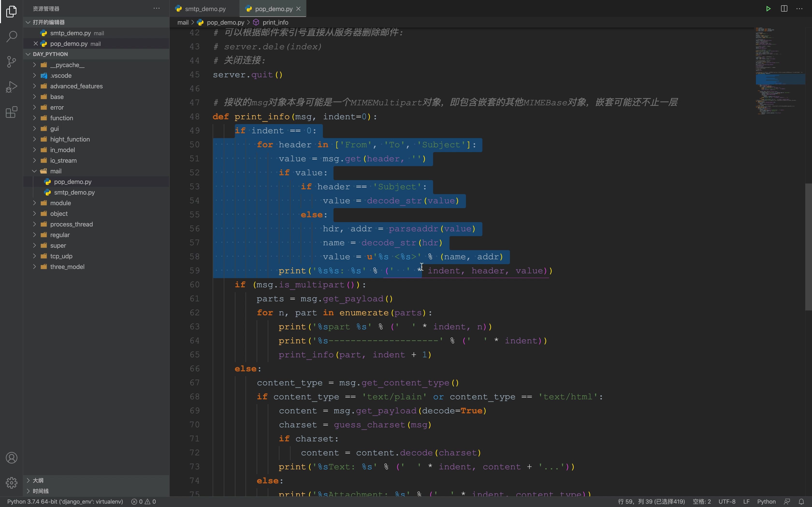Open Source Control from the activity bar
The image size is (812, 507).
click(11, 61)
